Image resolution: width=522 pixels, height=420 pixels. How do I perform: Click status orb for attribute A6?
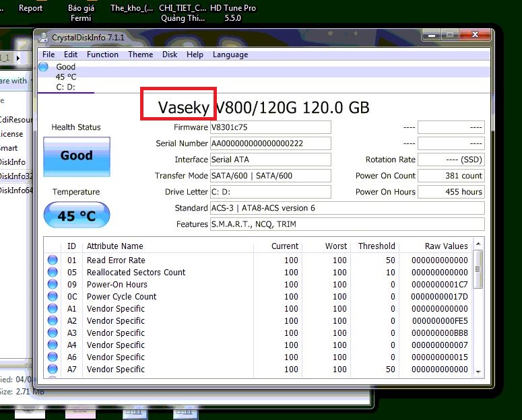[53, 357]
